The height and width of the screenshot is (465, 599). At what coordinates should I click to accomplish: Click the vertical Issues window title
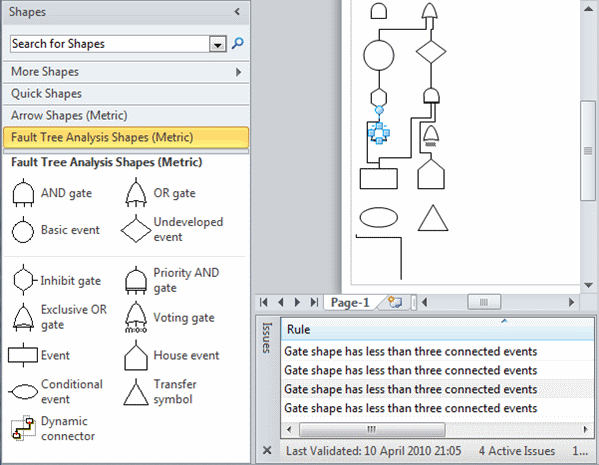(267, 338)
